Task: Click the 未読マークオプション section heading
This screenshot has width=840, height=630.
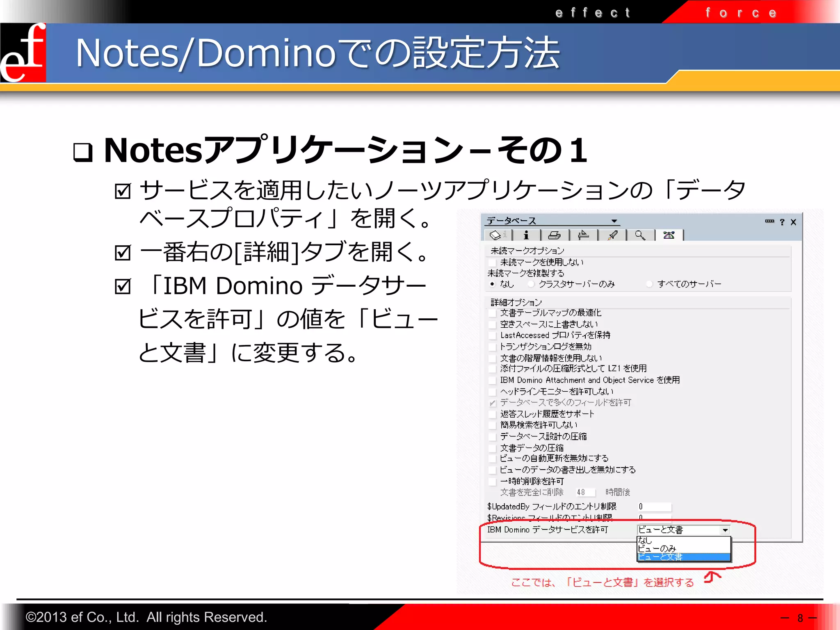Action: [527, 251]
